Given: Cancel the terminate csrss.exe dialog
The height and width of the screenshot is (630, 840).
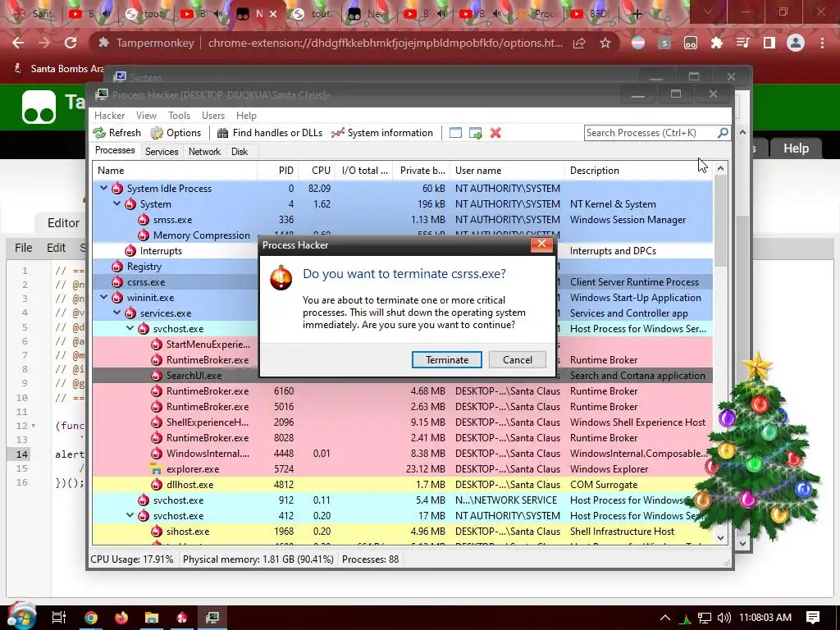Looking at the screenshot, I should 517,360.
